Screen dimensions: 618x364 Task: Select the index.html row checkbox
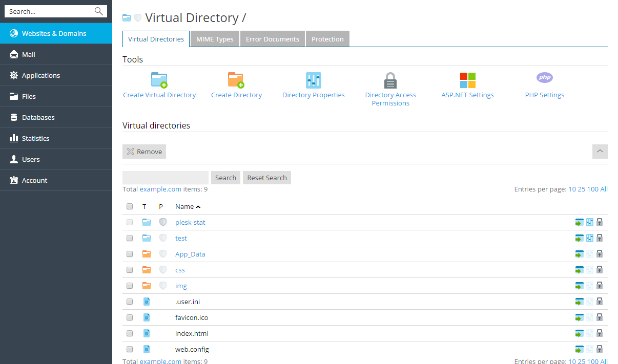130,333
